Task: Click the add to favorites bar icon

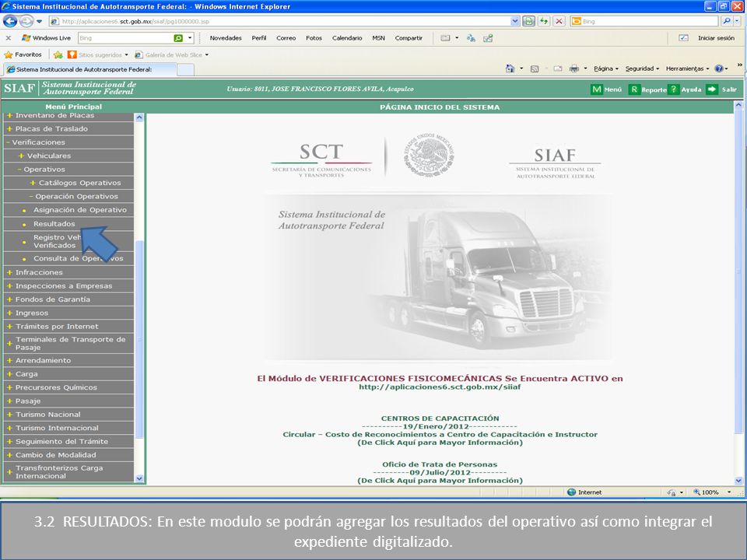Action: tap(58, 54)
